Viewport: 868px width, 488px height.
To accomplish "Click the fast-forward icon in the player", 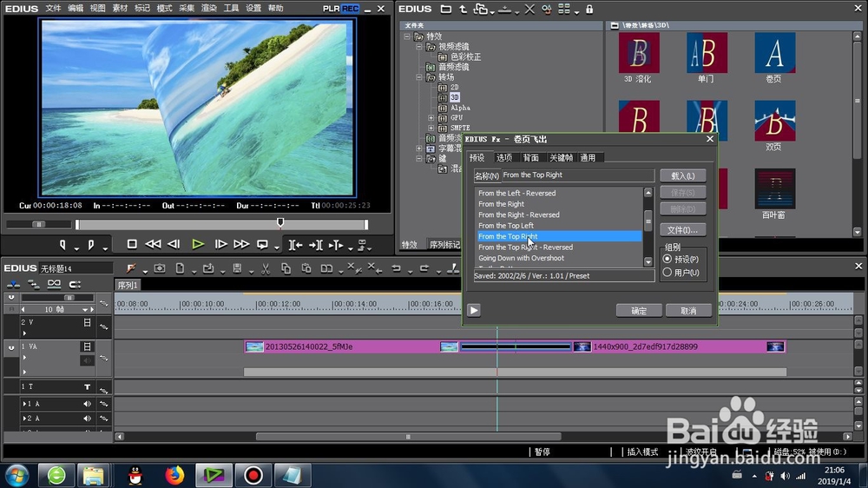I will pos(241,245).
